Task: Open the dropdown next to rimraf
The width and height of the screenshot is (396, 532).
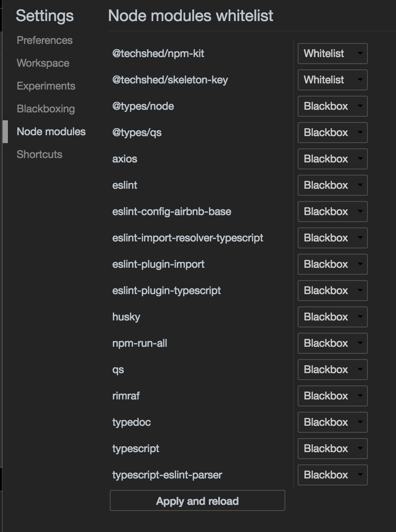Action: coord(332,396)
